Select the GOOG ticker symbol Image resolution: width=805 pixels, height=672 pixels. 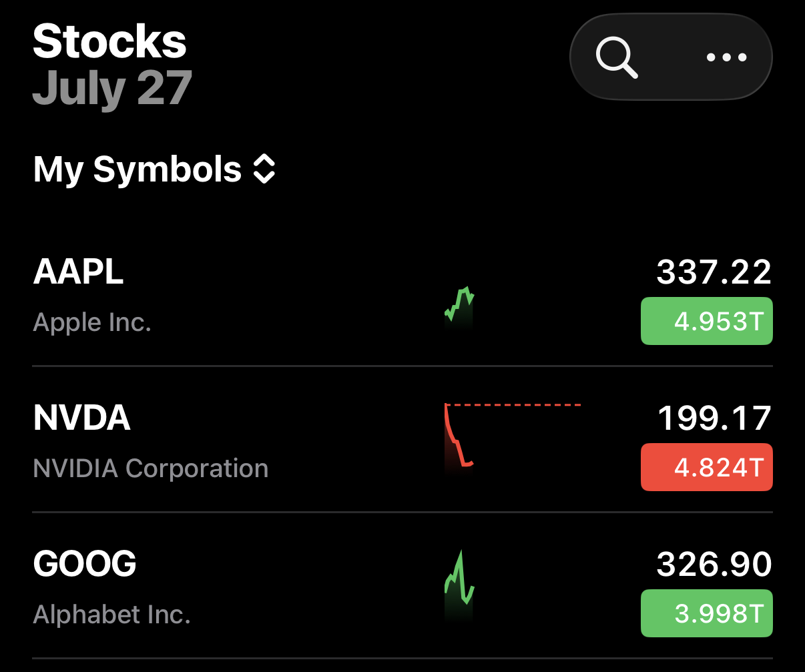pyautogui.click(x=85, y=565)
